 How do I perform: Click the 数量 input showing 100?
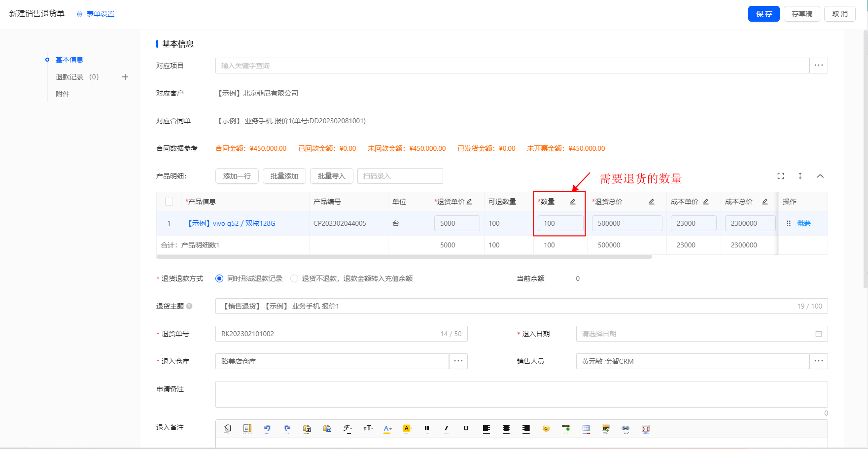(x=560, y=223)
